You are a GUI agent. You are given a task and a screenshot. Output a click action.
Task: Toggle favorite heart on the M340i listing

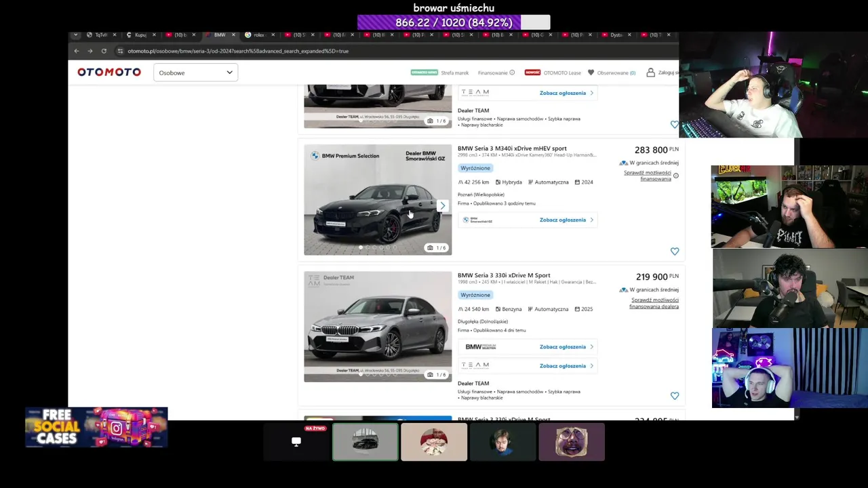674,251
